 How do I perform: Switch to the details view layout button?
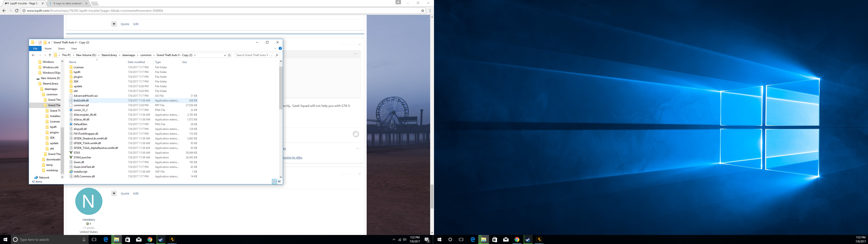(x=274, y=182)
